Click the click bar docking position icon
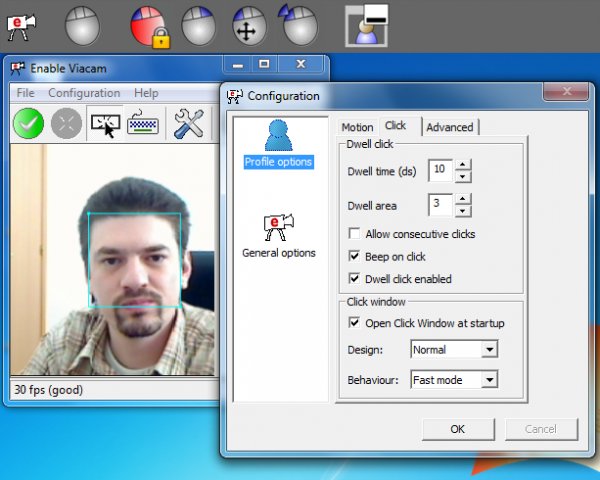This screenshot has width=600, height=480. (366, 24)
